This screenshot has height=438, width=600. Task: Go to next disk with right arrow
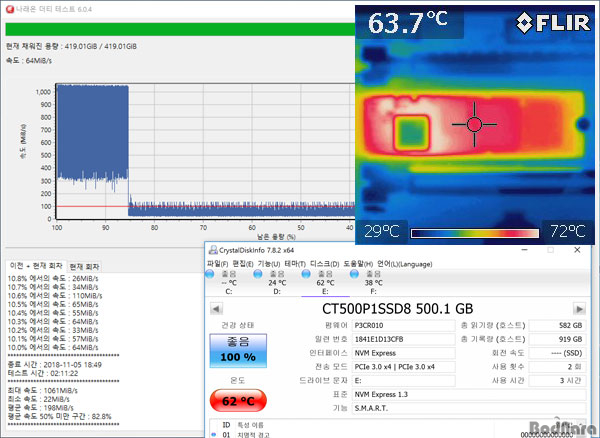point(579,309)
